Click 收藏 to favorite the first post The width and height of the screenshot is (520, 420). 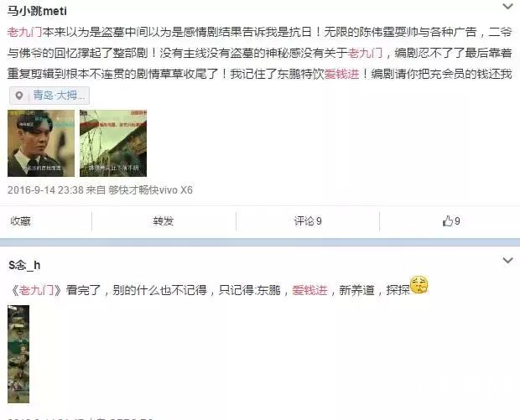tap(21, 221)
